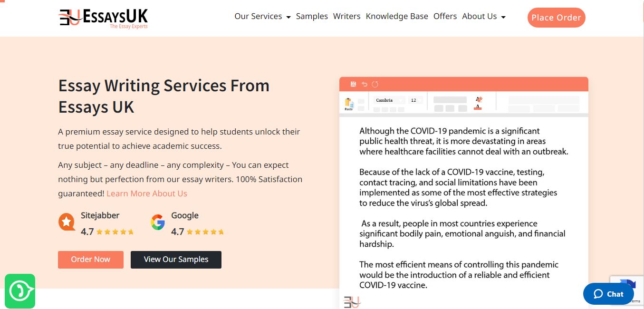The height and width of the screenshot is (309, 644).
Task: Click the undo arrow in the editor header
Action: pyautogui.click(x=364, y=84)
